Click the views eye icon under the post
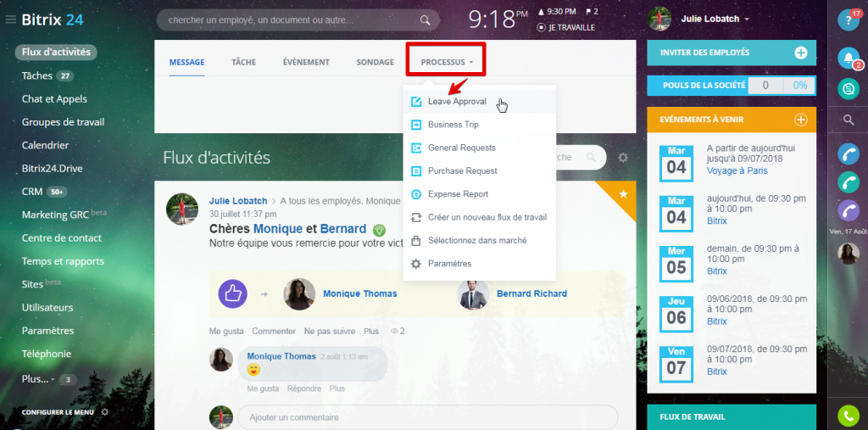 395,332
